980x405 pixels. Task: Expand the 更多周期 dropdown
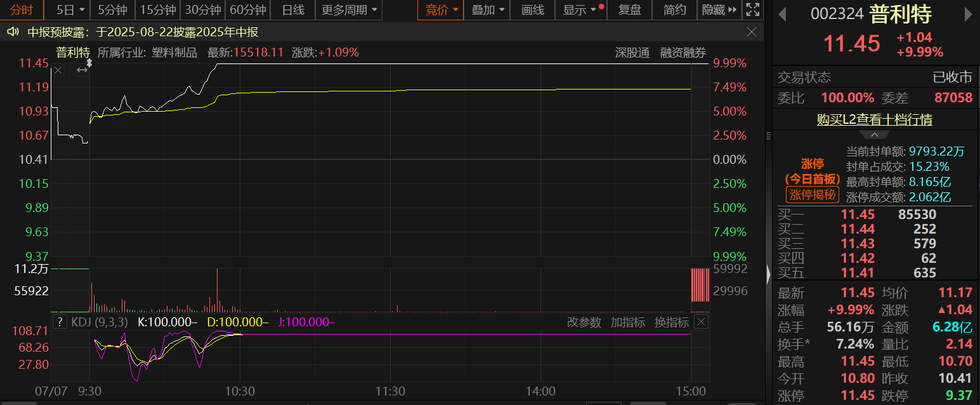pos(348,10)
